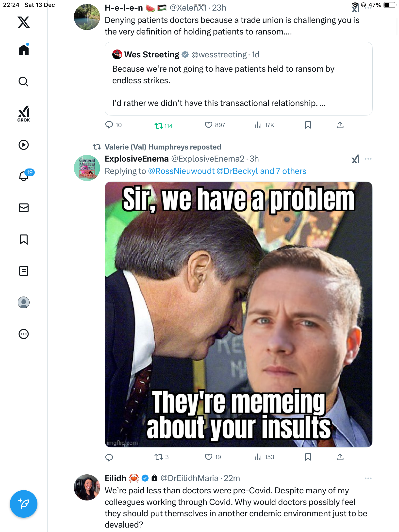
Task: Open the profile avatar icon in sidebar
Action: (24, 302)
